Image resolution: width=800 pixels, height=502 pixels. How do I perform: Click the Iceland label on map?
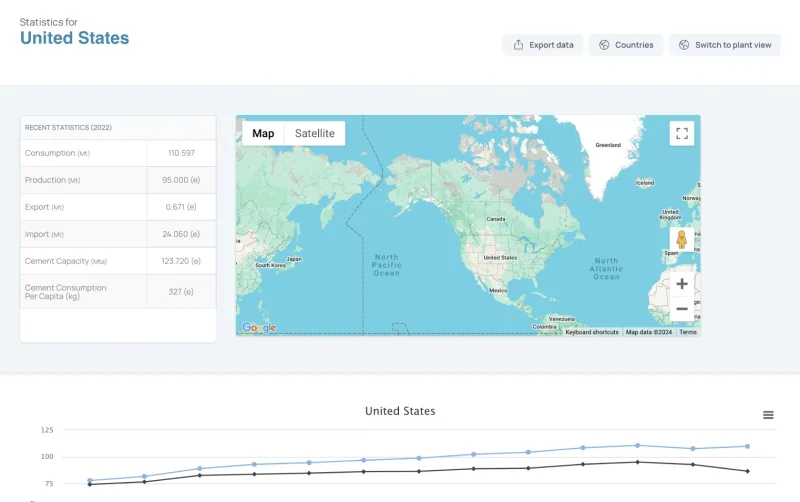(x=645, y=183)
